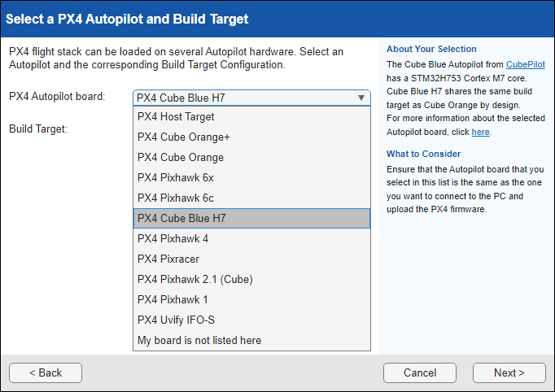Select 'My board is not listed here'
Viewport: 555px width, 392px height.
[199, 340]
